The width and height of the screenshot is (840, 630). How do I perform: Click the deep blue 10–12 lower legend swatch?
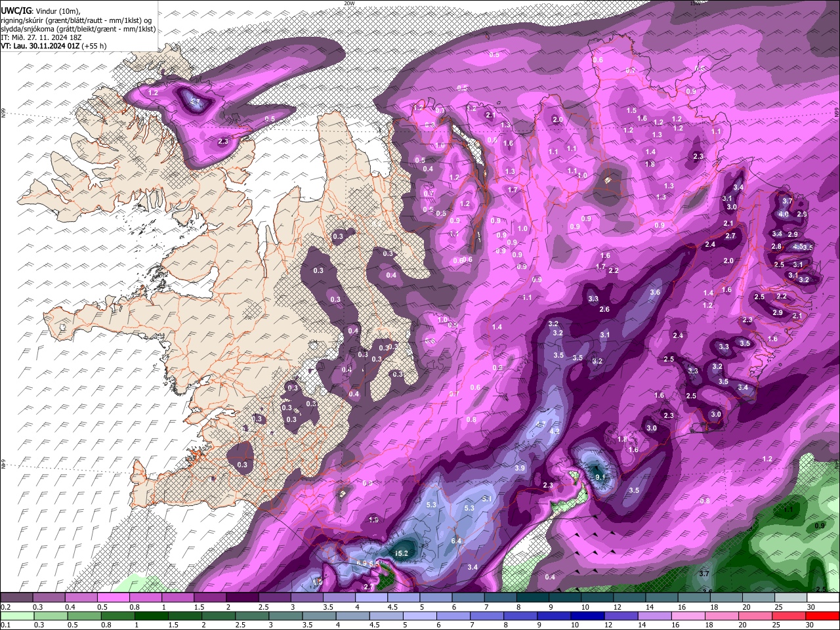click(x=587, y=616)
